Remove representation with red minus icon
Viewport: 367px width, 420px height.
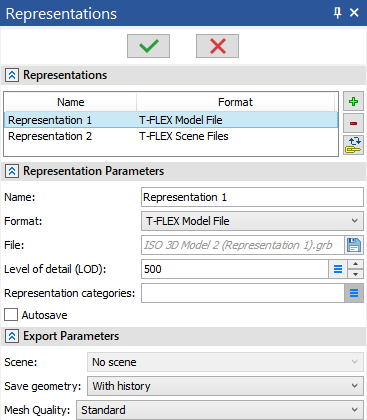tap(353, 123)
